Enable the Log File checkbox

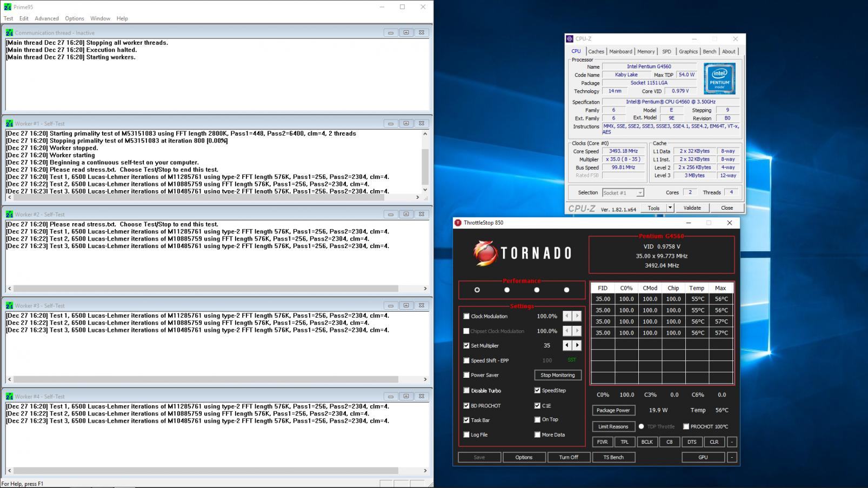tap(466, 434)
